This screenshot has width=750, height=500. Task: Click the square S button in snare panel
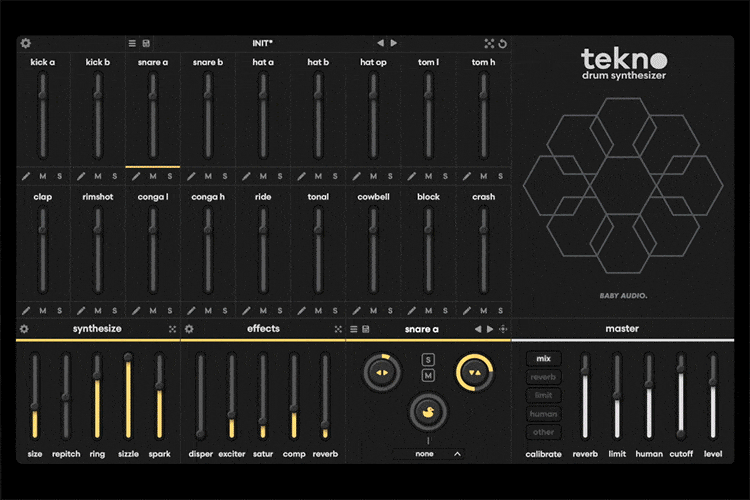coord(428,359)
